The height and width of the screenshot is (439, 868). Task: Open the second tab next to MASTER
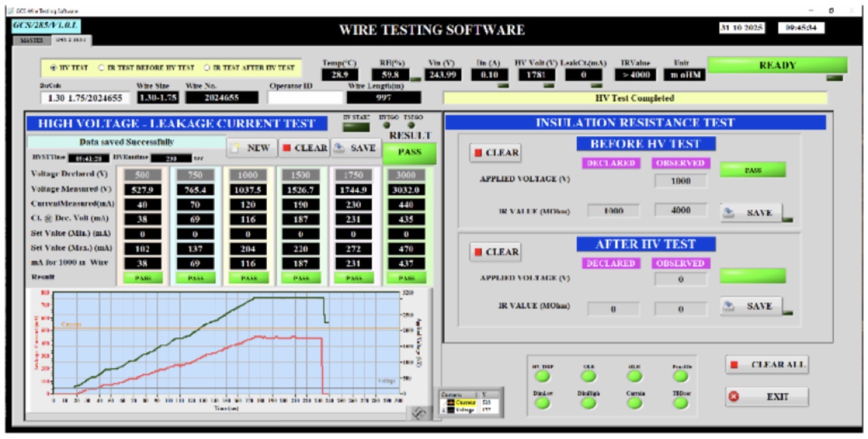point(70,39)
